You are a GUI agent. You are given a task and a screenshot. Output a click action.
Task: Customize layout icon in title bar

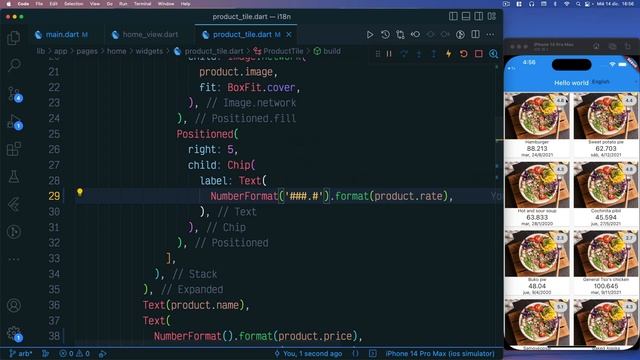[492, 16]
